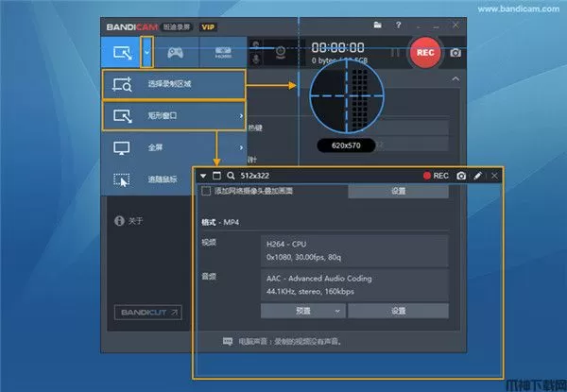
Task: Start recording with the big red REC button
Action: coord(425,53)
